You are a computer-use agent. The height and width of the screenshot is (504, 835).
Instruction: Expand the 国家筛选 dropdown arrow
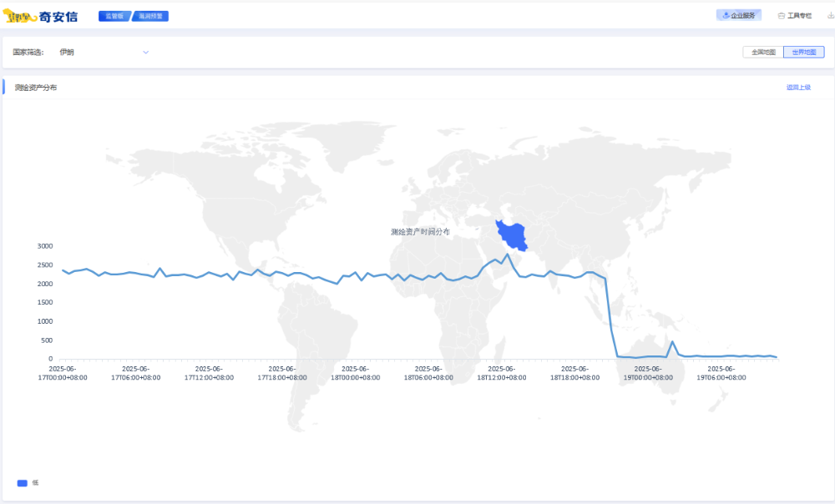click(145, 52)
